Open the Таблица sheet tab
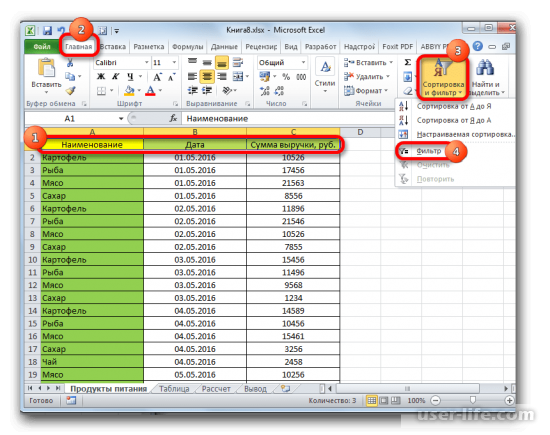Image resolution: width=550 pixels, height=435 pixels. pyautogui.click(x=174, y=389)
